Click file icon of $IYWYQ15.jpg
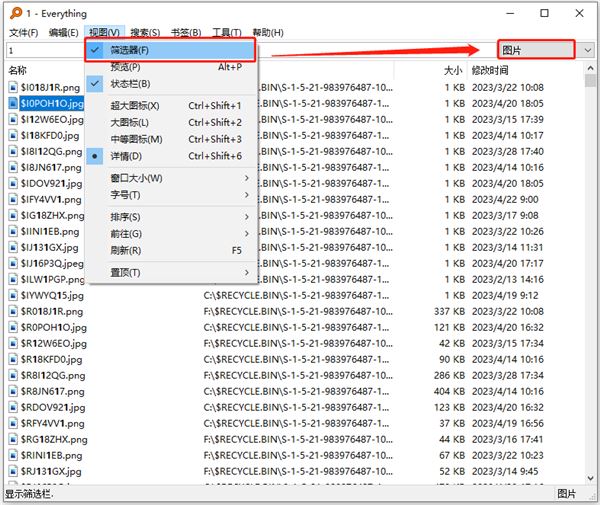The width and height of the screenshot is (600, 505). coord(13,295)
